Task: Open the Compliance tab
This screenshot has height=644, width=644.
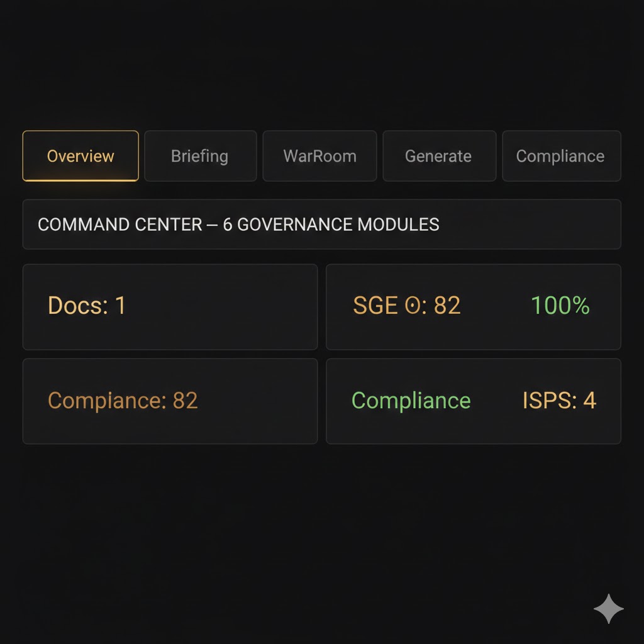Action: click(x=561, y=156)
